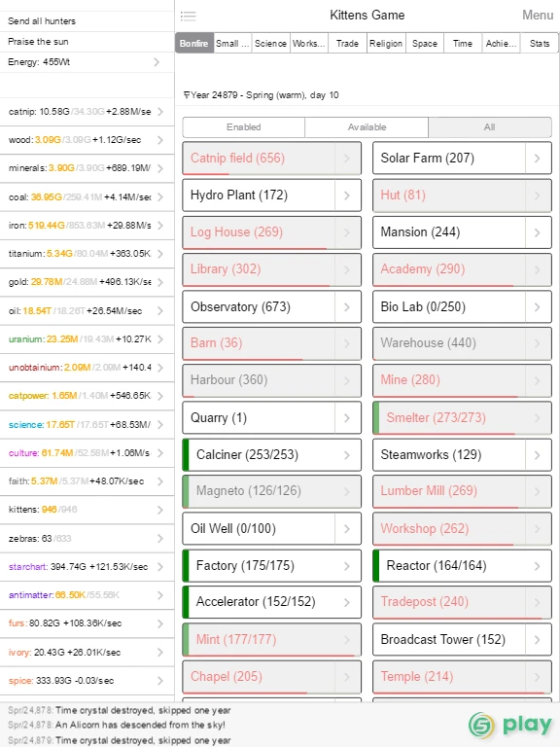Go to the Space tab

click(x=424, y=44)
